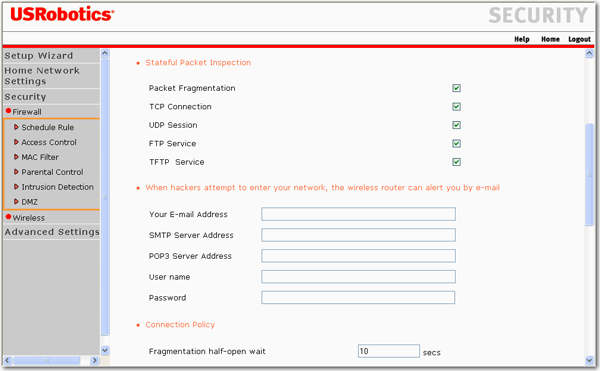Open MAC Filter page

pyautogui.click(x=40, y=157)
